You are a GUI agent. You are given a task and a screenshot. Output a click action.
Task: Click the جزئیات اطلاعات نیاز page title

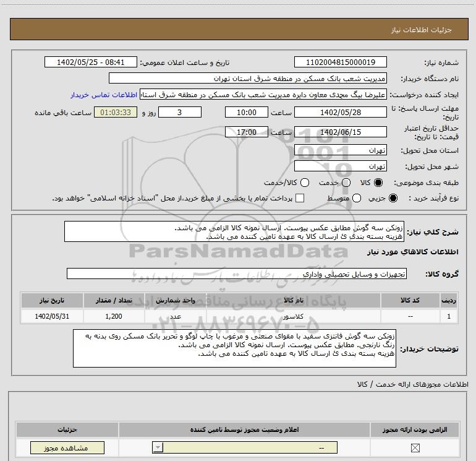click(x=422, y=30)
